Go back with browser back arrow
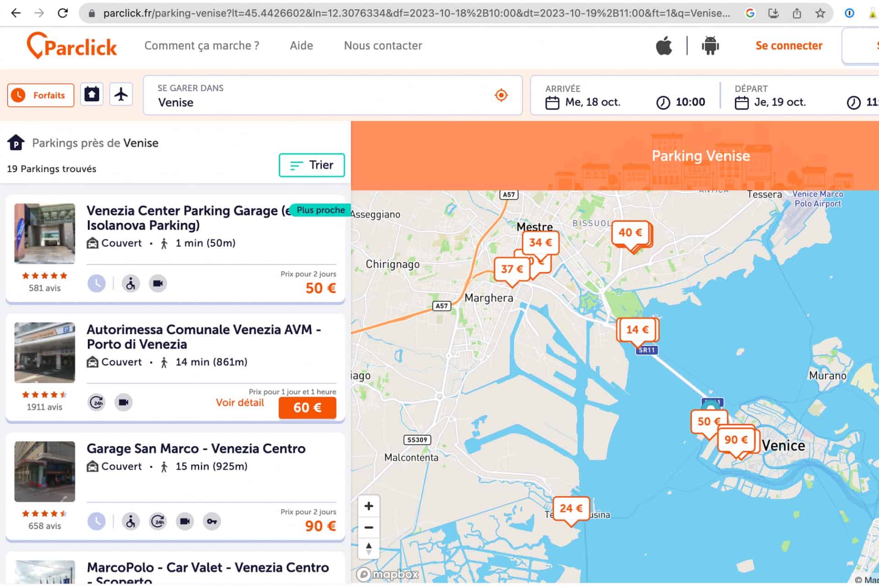 pyautogui.click(x=16, y=13)
